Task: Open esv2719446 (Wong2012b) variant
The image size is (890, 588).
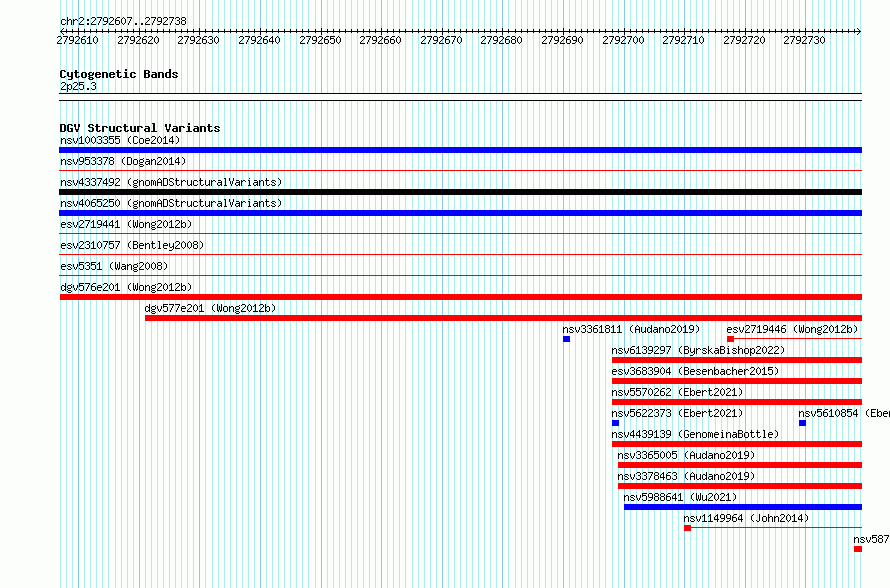Action: click(792, 329)
